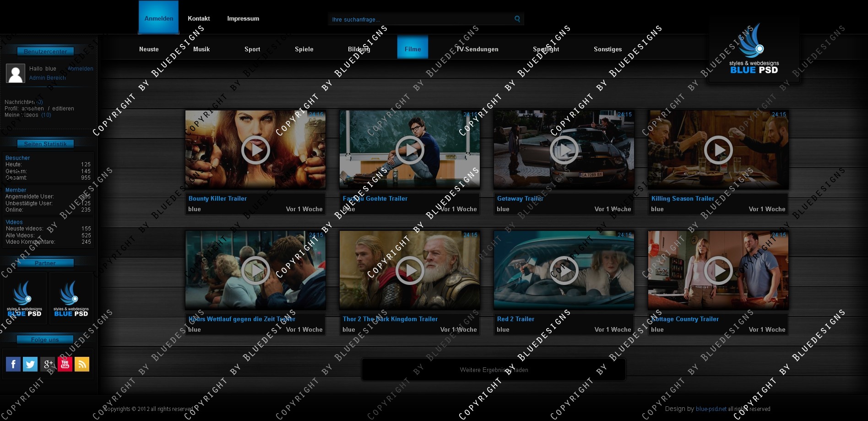This screenshot has height=421, width=868.
Task: Click the Folge uns panel header
Action: (45, 339)
